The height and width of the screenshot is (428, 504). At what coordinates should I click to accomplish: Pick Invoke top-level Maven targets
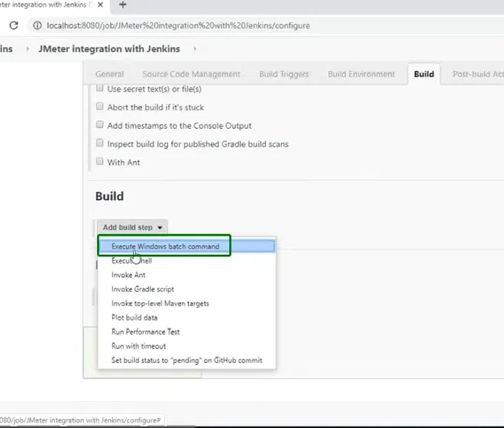(186, 304)
